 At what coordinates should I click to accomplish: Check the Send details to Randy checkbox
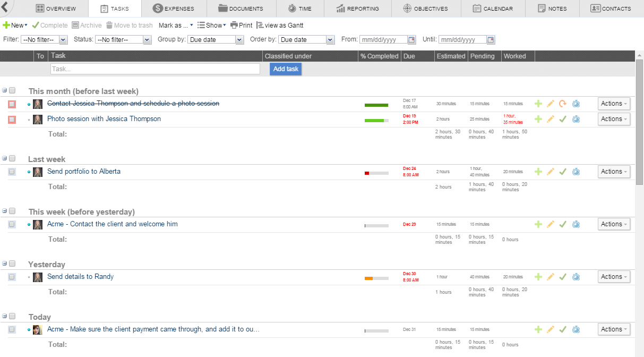[x=12, y=277]
